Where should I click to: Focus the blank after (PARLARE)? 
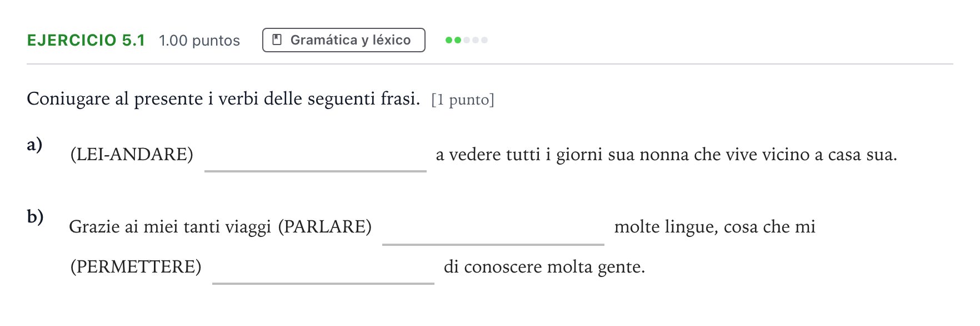493,228
